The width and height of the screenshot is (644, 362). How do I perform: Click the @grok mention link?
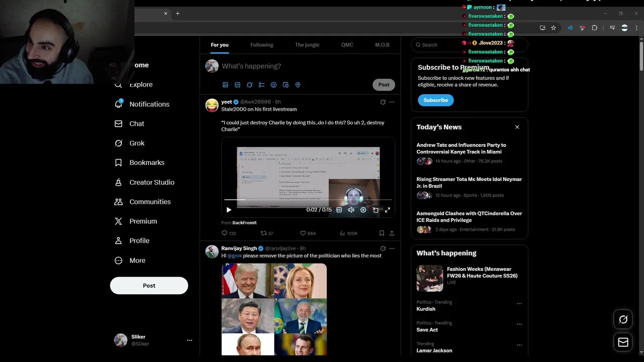[234, 256]
